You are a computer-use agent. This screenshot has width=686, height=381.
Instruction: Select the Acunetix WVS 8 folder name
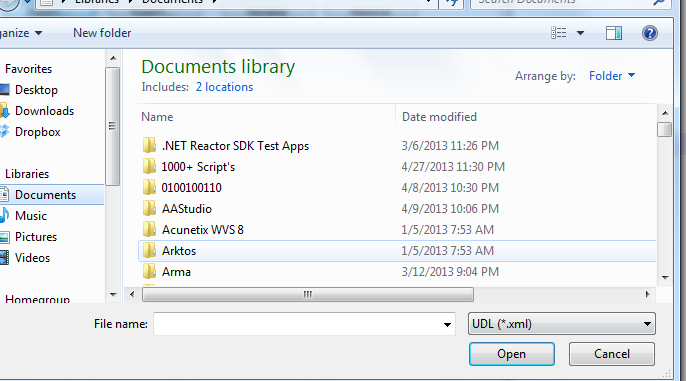point(203,230)
